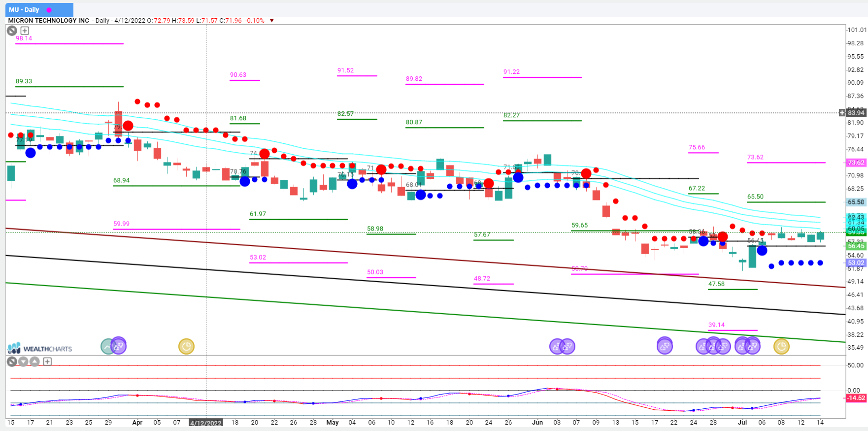
Task: Click the 91.22 magenta level label
Action: 511,72
